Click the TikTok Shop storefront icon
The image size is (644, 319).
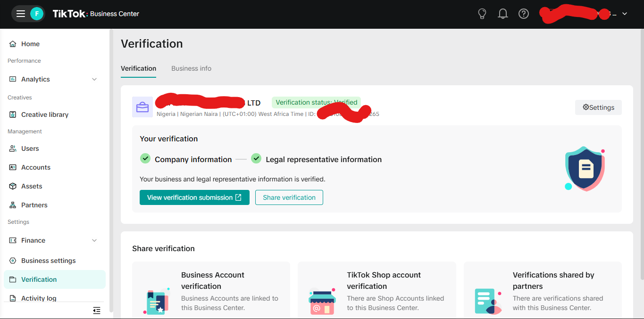coord(322,301)
